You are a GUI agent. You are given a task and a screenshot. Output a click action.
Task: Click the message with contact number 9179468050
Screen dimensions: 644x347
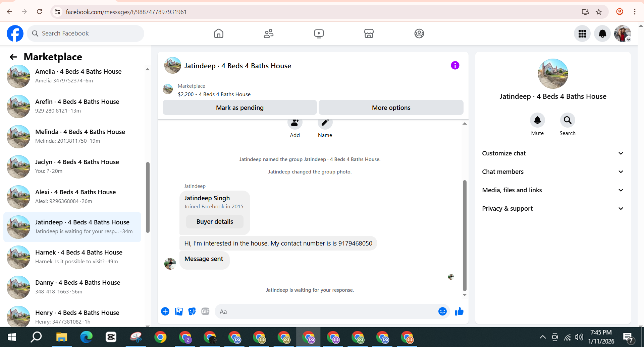(278, 243)
